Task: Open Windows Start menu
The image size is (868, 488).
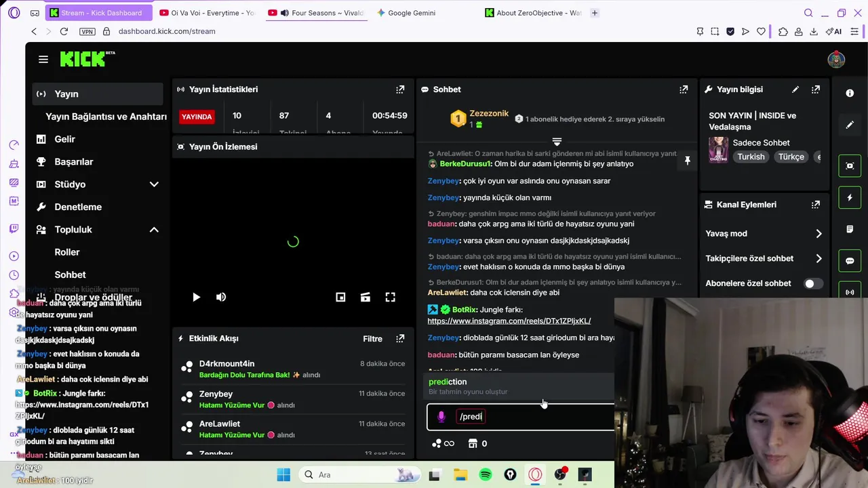Action: 283,474
